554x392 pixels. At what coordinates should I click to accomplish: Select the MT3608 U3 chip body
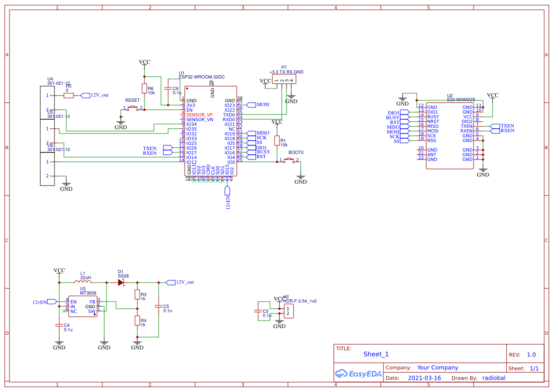point(83,306)
